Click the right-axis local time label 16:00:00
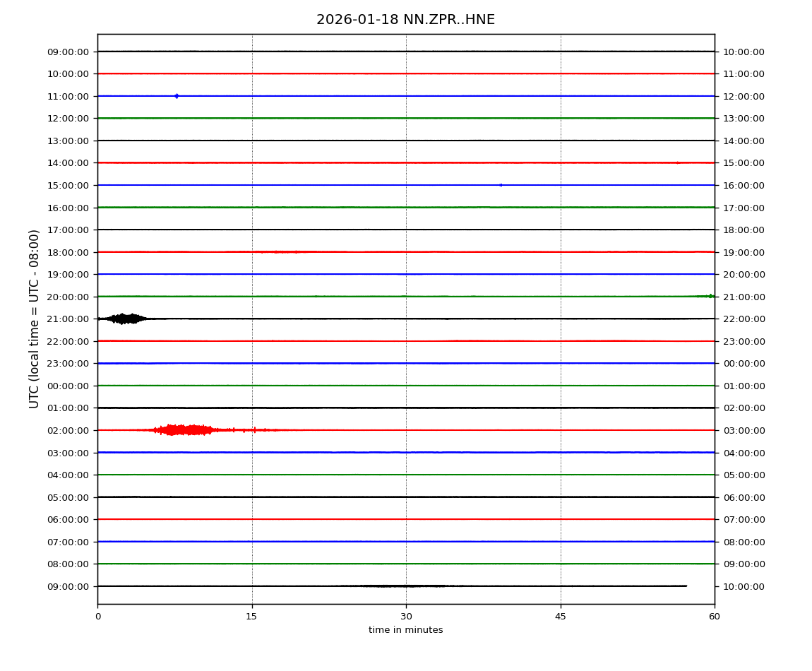This screenshot has height=671, width=812. click(744, 185)
